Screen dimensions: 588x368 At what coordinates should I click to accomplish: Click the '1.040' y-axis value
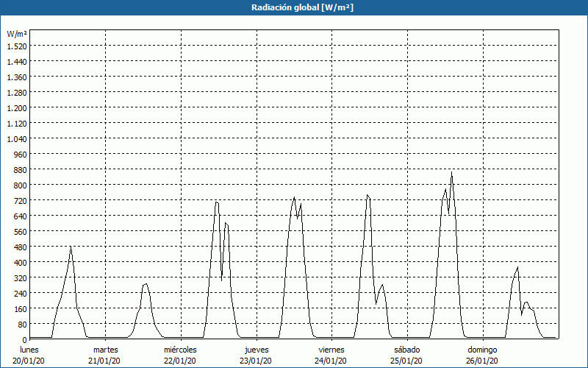17,139
